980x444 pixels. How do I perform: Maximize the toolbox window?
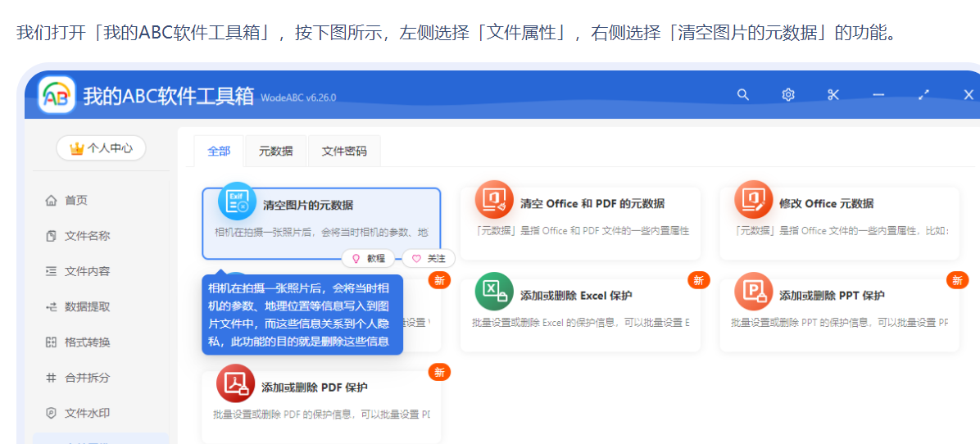coord(923,94)
